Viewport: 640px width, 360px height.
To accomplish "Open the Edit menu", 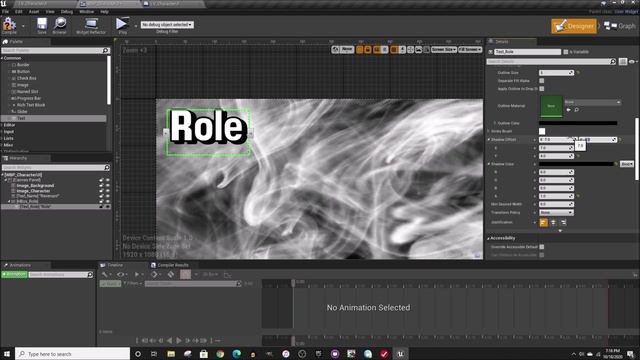I will 19,11.
